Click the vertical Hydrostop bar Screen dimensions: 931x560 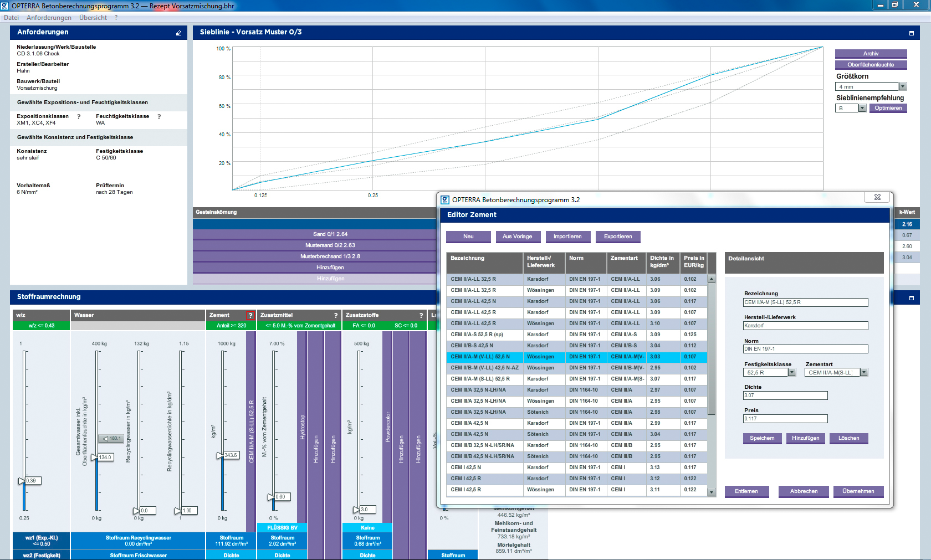[x=302, y=427]
